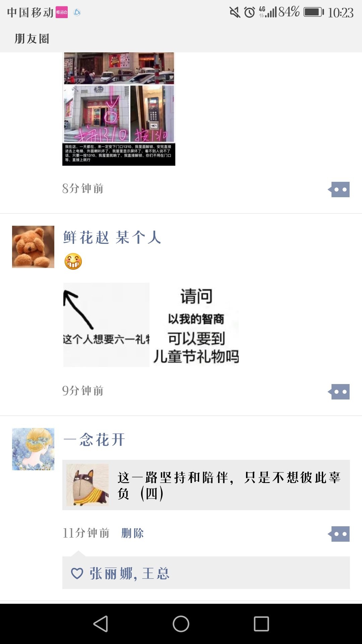Tap Android home circle button
The height and width of the screenshot is (644, 362).
[181, 624]
